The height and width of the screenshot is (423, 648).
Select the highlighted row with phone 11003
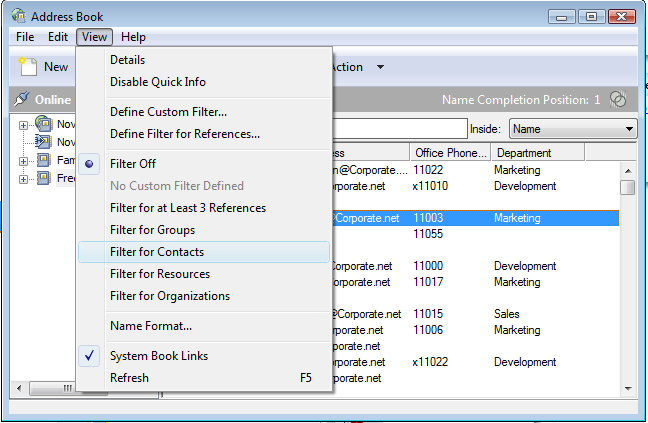pyautogui.click(x=475, y=218)
